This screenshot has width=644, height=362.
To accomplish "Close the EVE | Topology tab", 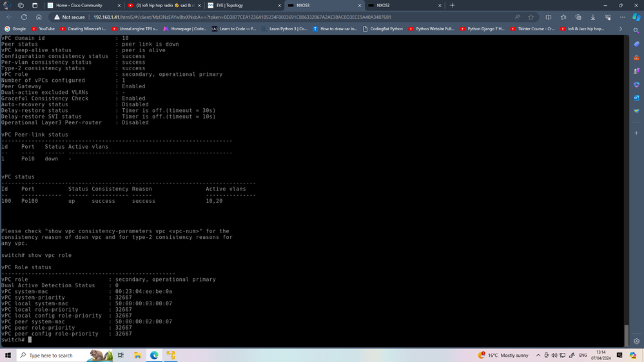I will coord(279,5).
